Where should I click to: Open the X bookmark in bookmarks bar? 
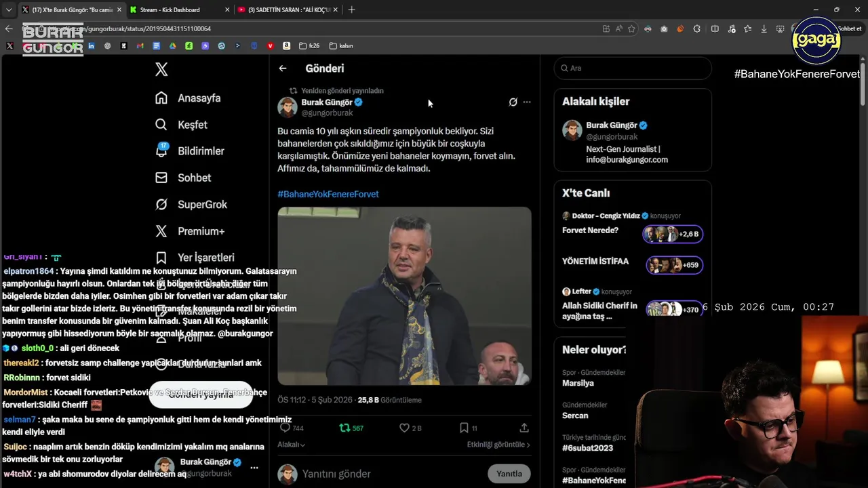pyautogui.click(x=9, y=46)
